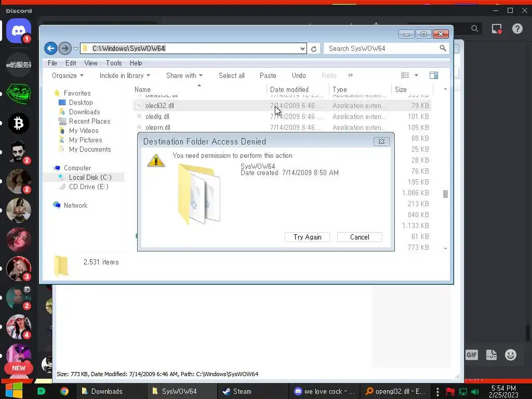Open the GIF picker in Discord

tap(472, 355)
